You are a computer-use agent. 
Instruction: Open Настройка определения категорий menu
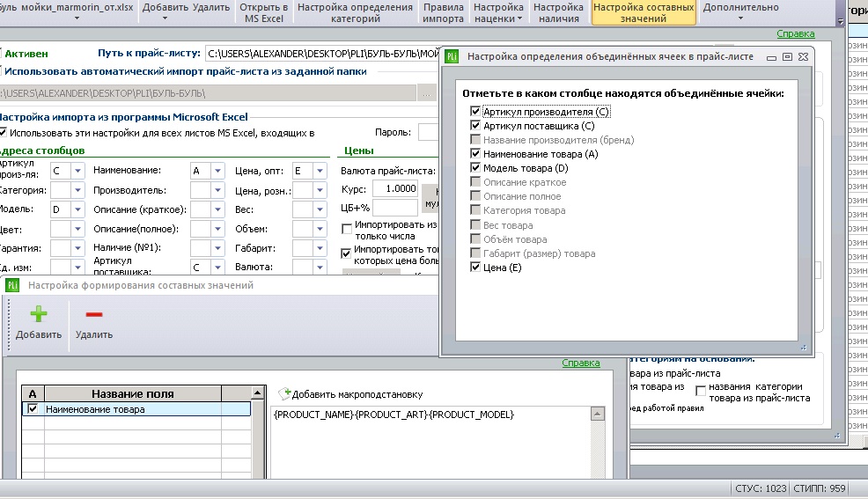(x=355, y=12)
